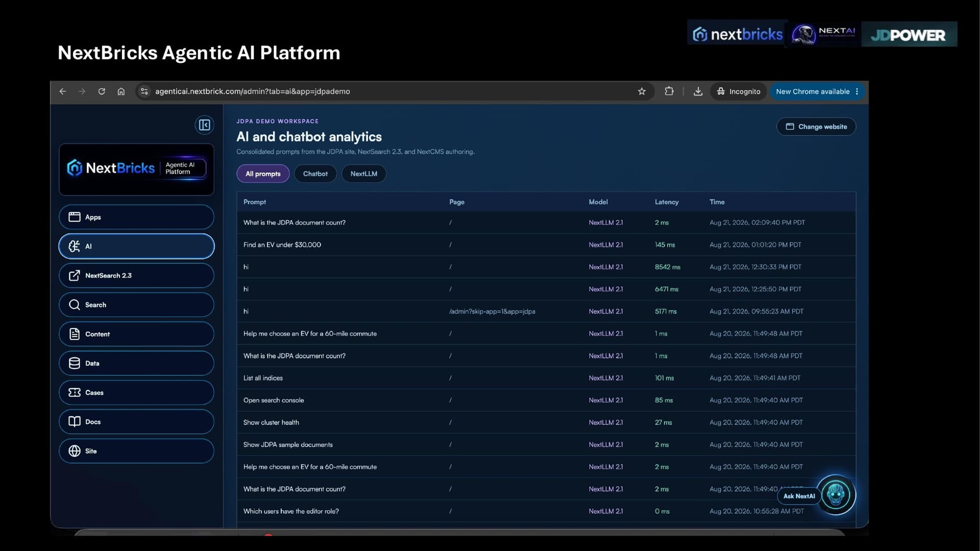This screenshot has width=980, height=551.
Task: Select the NextLLM filter tab
Action: coord(364,174)
